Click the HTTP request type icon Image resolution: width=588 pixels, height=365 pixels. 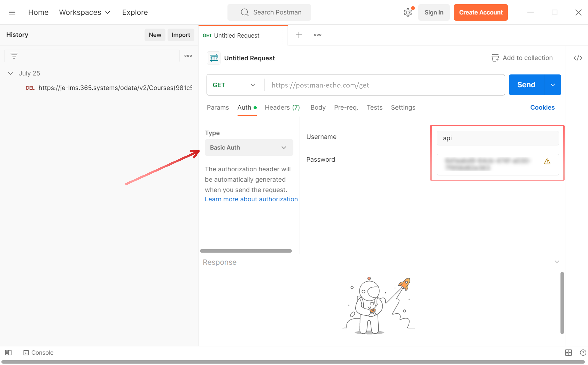pyautogui.click(x=214, y=58)
